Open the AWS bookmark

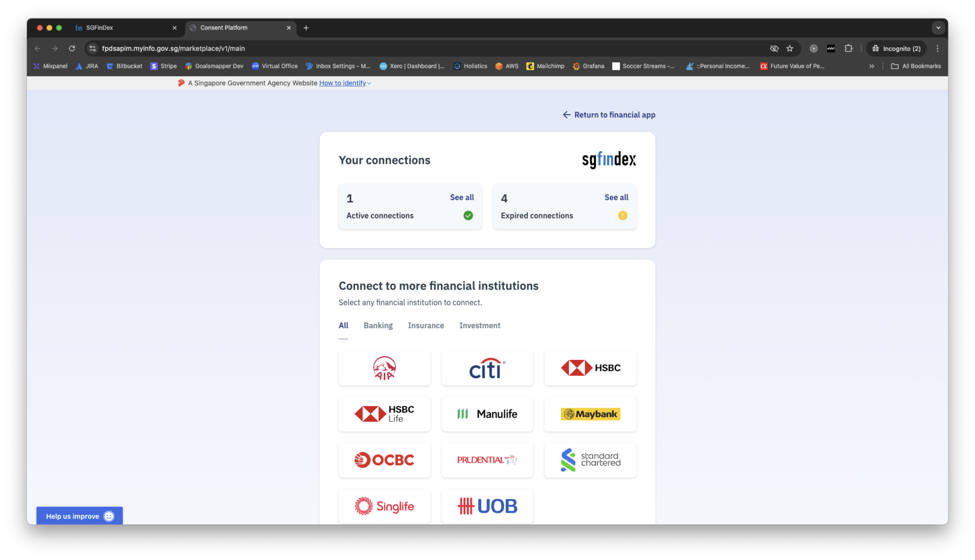click(507, 66)
